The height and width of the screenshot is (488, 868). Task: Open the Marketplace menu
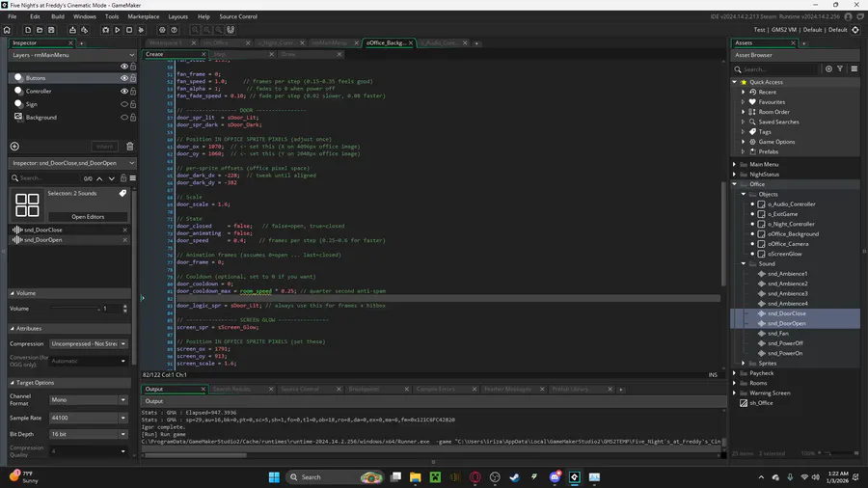pos(144,16)
